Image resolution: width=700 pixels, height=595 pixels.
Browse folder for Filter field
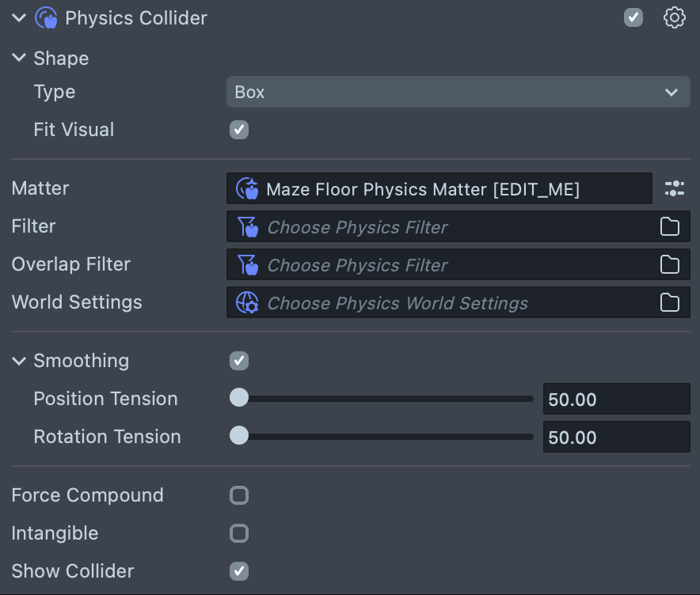pos(670,227)
